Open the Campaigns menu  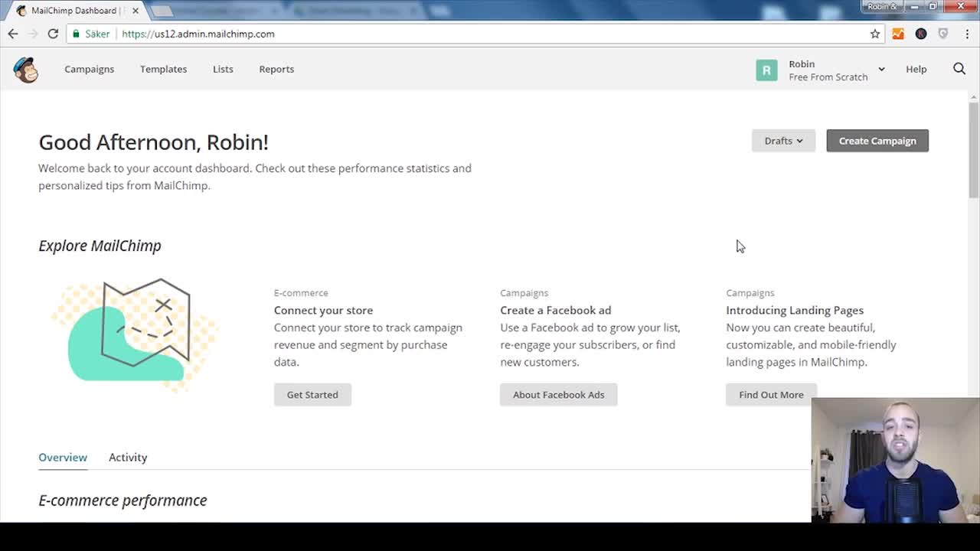pyautogui.click(x=89, y=69)
